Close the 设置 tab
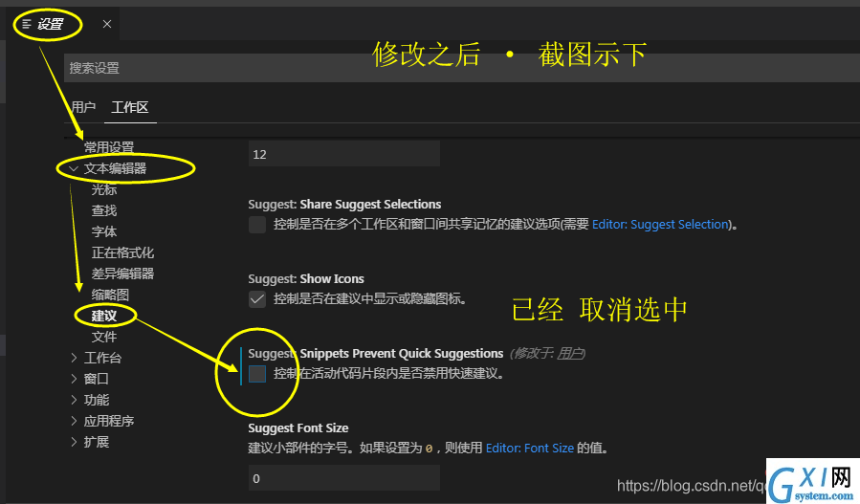The width and height of the screenshot is (860, 504). pos(107,24)
